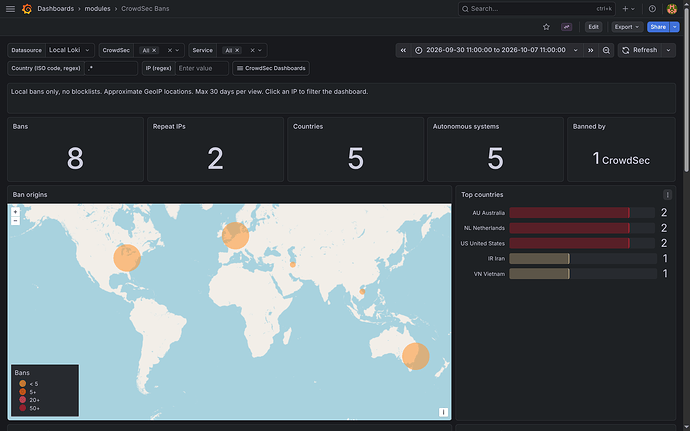
Task: Click the Countries stat value 5
Action: coord(356,158)
